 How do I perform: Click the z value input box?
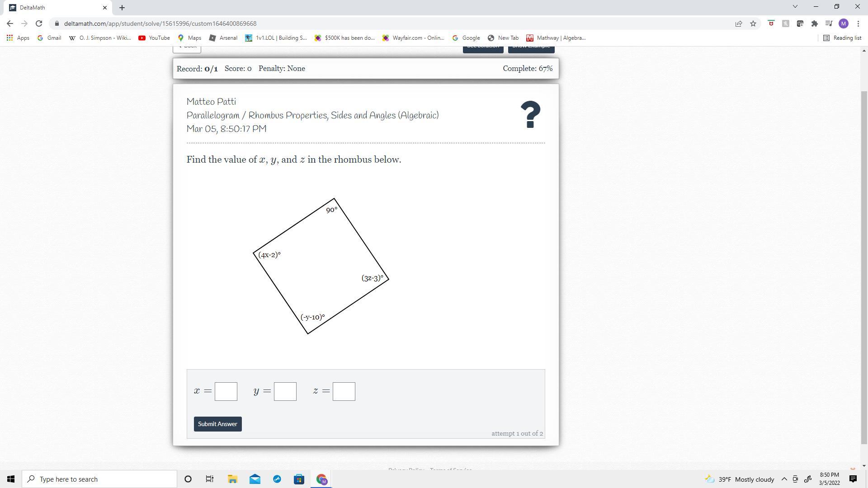pyautogui.click(x=344, y=391)
